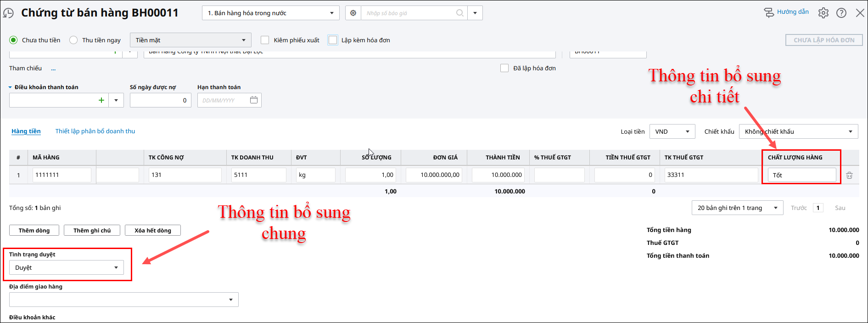Switch to the Hàng tiền tab
The height and width of the screenshot is (323, 868).
pos(26,131)
